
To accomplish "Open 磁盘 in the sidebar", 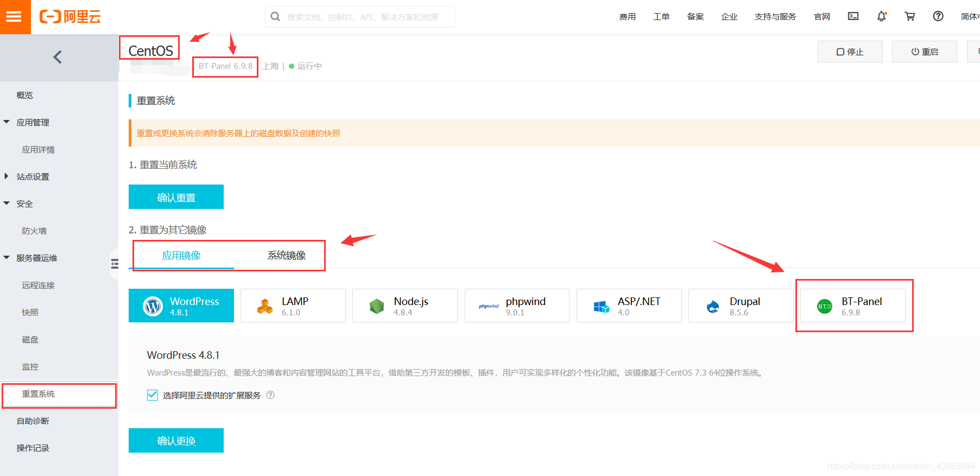I will point(30,339).
